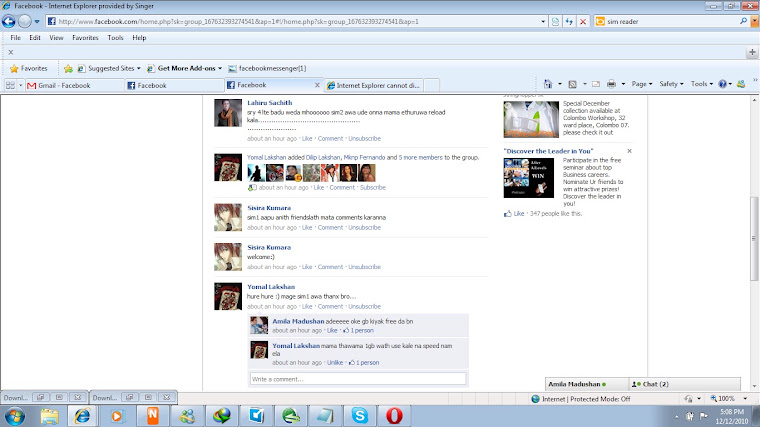This screenshot has width=760, height=427.
Task: Open the zoom level 100% dropdown
Action: [745, 399]
